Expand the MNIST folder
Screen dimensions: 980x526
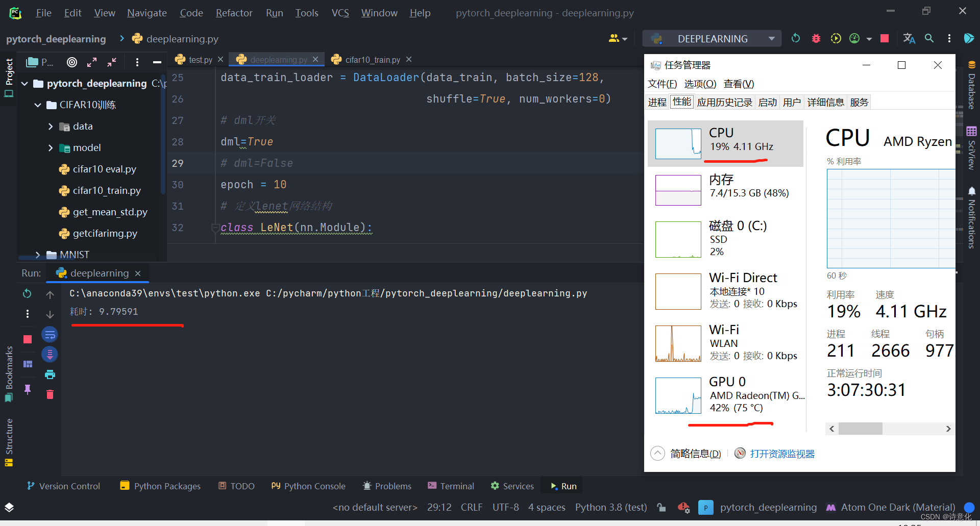coord(38,254)
